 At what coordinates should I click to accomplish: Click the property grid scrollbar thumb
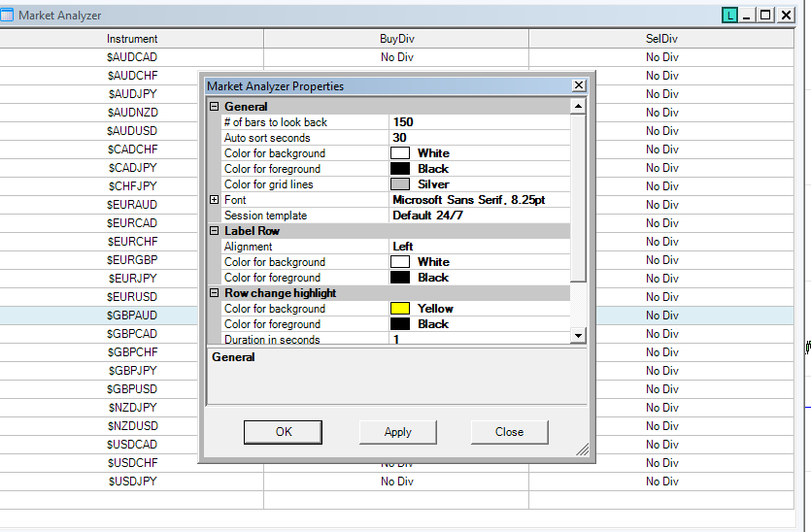(578, 198)
